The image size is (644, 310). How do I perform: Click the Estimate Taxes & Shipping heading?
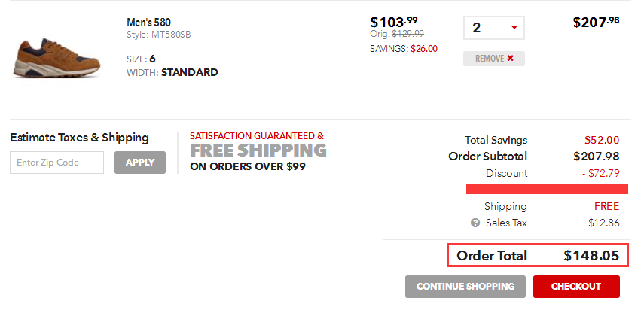pos(80,138)
